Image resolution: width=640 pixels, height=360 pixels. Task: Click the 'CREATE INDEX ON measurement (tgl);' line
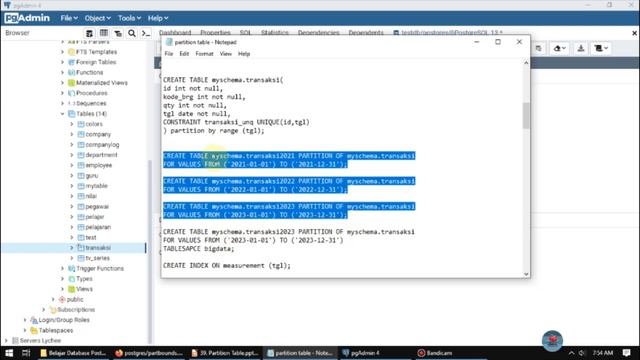227,266
